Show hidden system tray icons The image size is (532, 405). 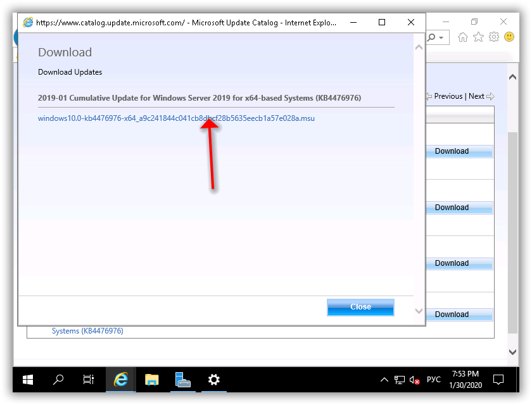pos(384,380)
